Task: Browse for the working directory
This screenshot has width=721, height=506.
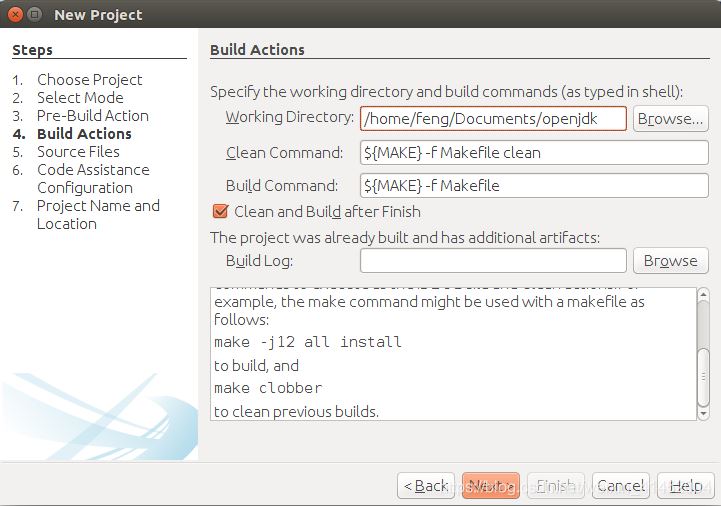Action: 670,119
